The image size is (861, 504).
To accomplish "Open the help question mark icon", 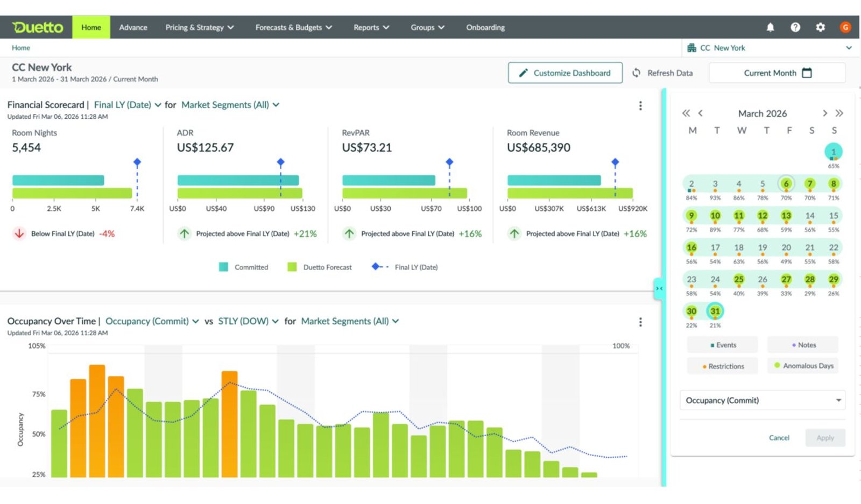I will (795, 27).
